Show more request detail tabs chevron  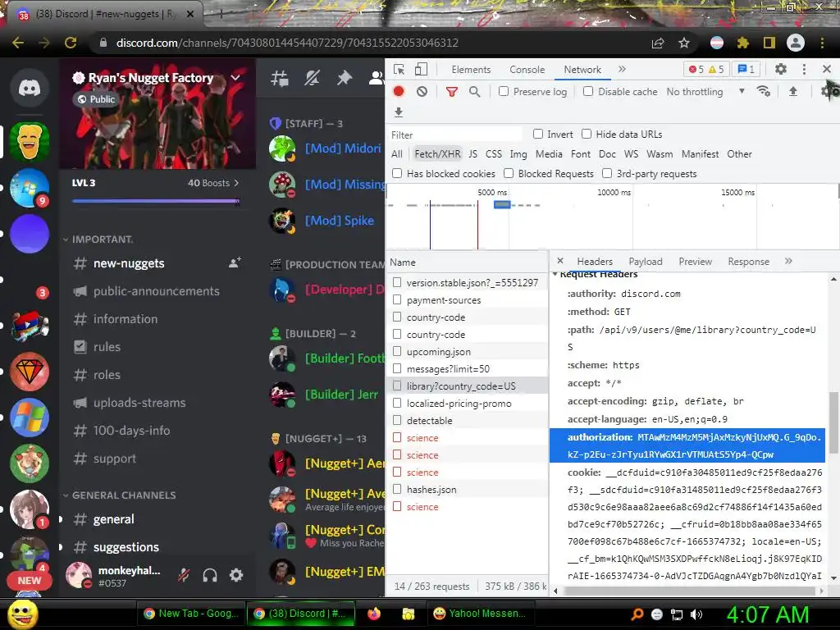click(x=788, y=261)
